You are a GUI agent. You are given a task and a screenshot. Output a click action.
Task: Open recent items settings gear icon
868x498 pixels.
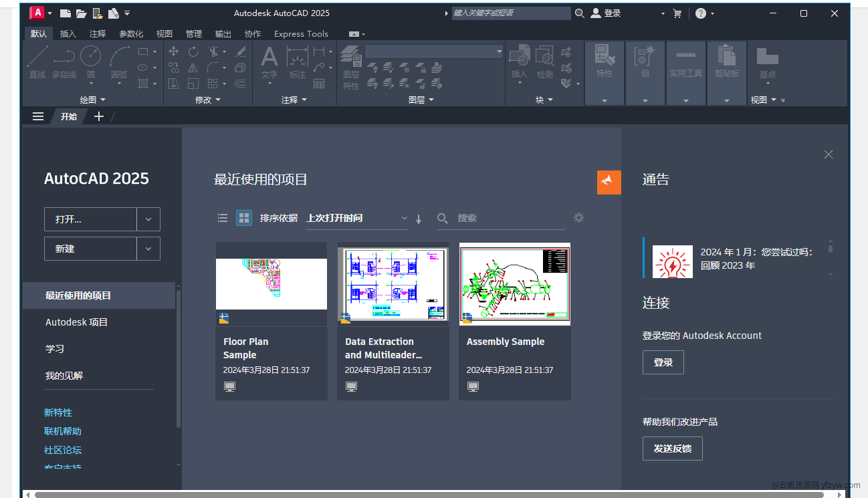579,218
